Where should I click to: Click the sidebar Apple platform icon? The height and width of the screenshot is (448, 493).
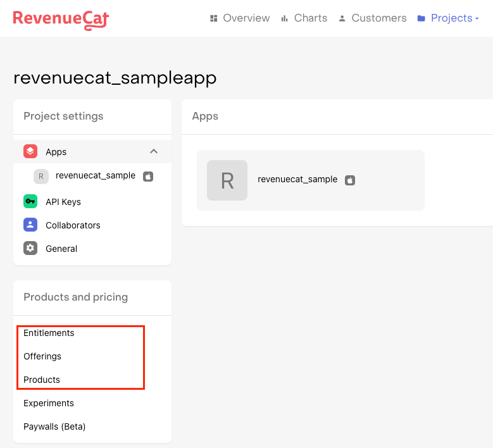(x=148, y=177)
